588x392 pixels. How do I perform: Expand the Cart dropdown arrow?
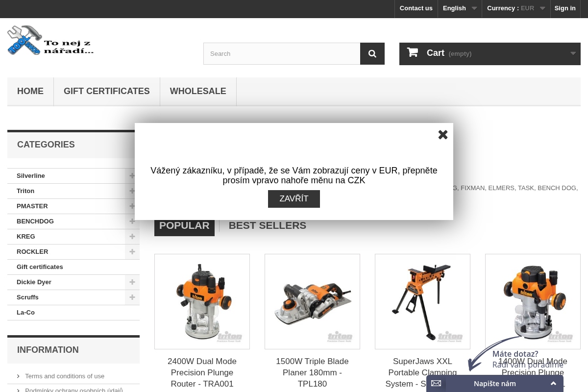[573, 53]
